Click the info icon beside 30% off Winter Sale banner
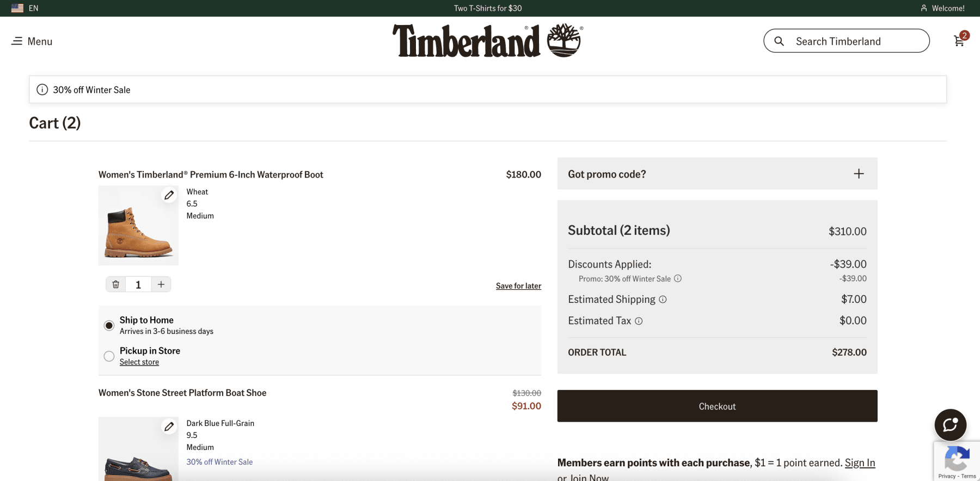The width and height of the screenshot is (980, 481). pyautogui.click(x=42, y=90)
